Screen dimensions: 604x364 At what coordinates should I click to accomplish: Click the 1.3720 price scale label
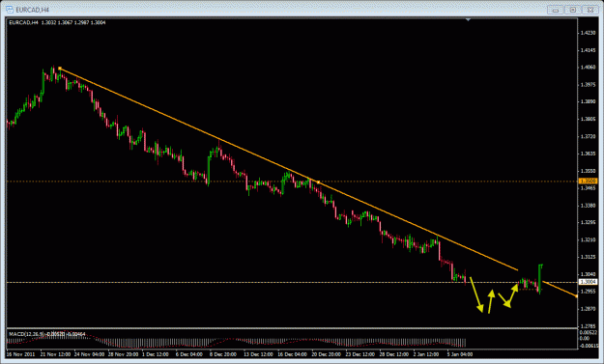click(588, 136)
